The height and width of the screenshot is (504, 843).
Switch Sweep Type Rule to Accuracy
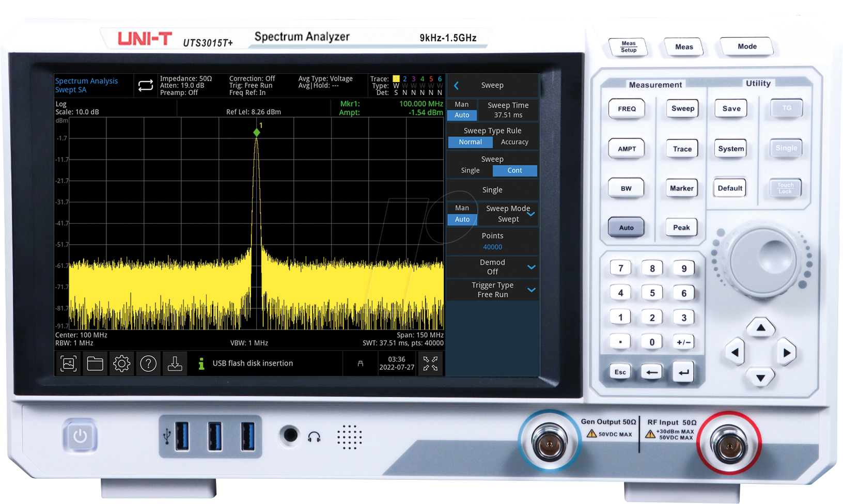tap(514, 142)
